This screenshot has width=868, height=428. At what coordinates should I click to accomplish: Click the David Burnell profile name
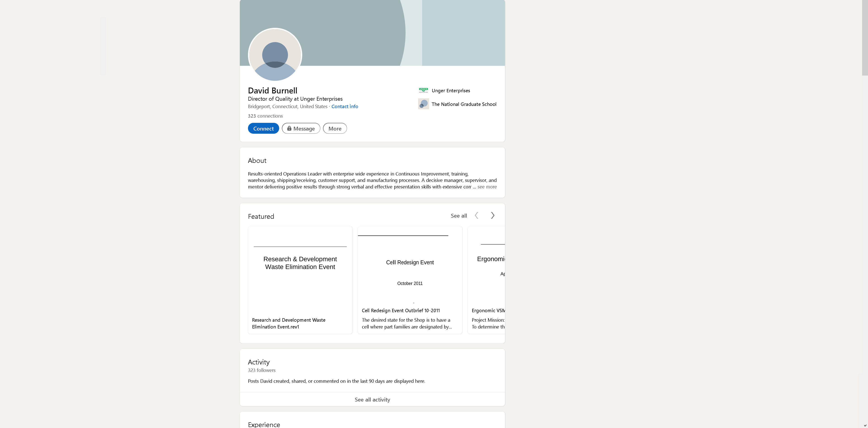(273, 91)
